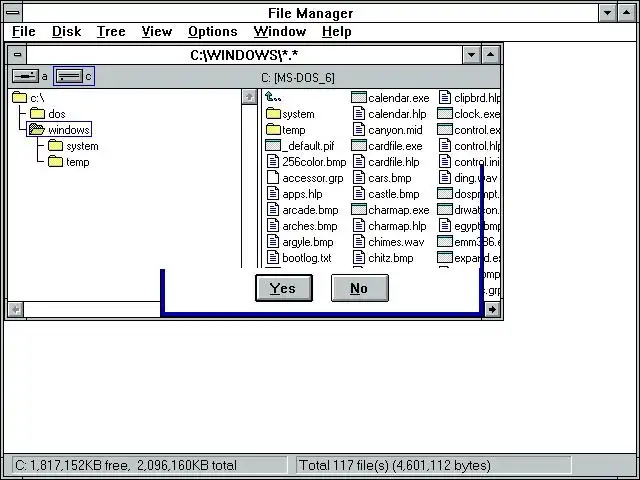Select bootlog.txt file icon
Image resolution: width=640 pixels, height=480 pixels.
pyautogui.click(x=273, y=258)
